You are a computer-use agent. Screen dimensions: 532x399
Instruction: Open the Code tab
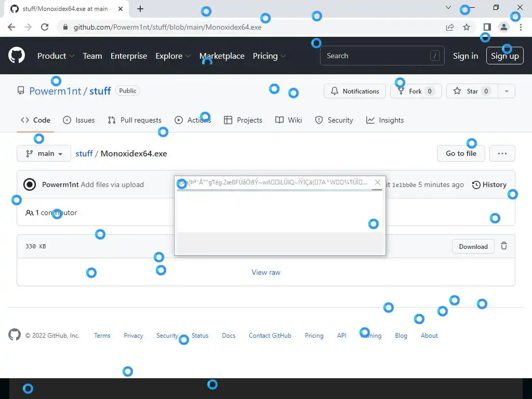tap(35, 120)
